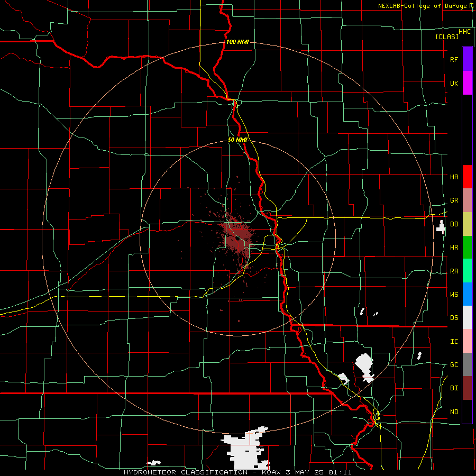
Task: Select the gray GC ground clutter swatch
Action: click(x=467, y=364)
